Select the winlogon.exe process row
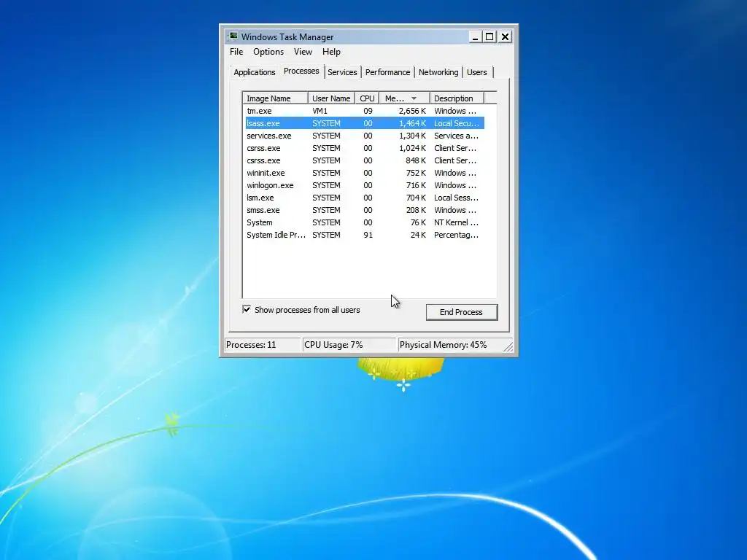The image size is (747, 560). tap(365, 185)
